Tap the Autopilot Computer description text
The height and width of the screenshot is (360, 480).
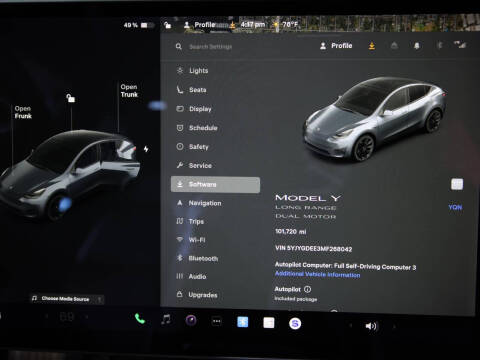[345, 266]
